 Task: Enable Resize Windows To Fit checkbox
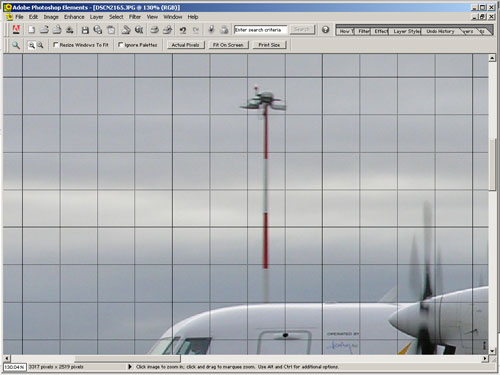(x=56, y=44)
